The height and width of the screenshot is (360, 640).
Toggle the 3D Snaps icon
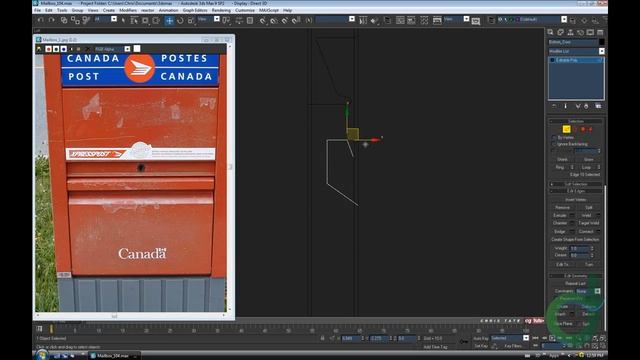(x=263, y=20)
